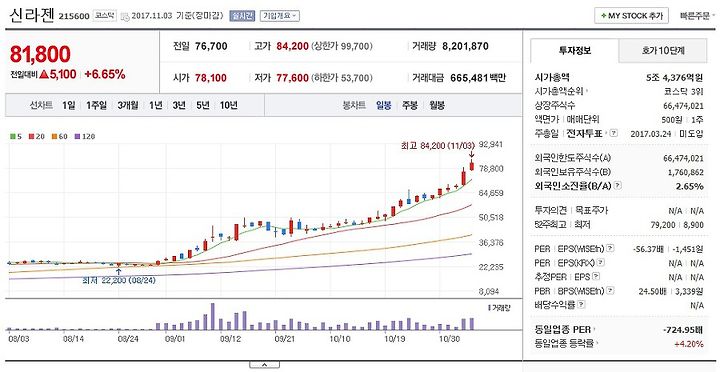Click the orange 60-day moving average legend
The image size is (720, 372).
coord(59,136)
